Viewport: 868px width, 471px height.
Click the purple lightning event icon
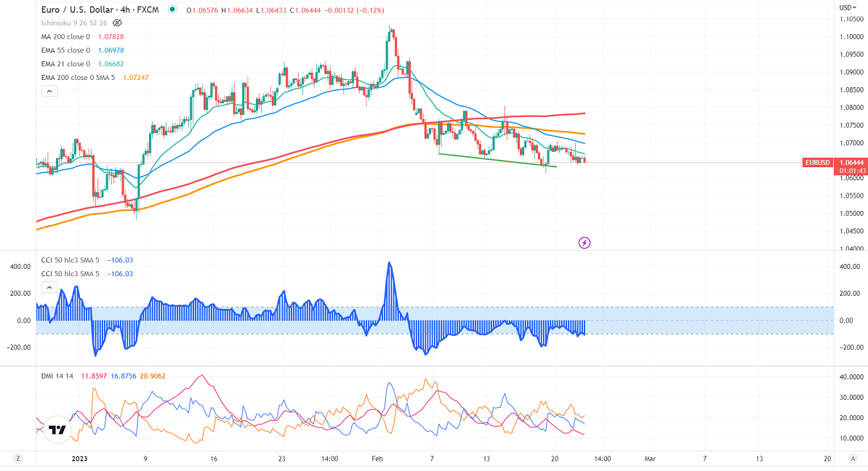[x=584, y=242]
